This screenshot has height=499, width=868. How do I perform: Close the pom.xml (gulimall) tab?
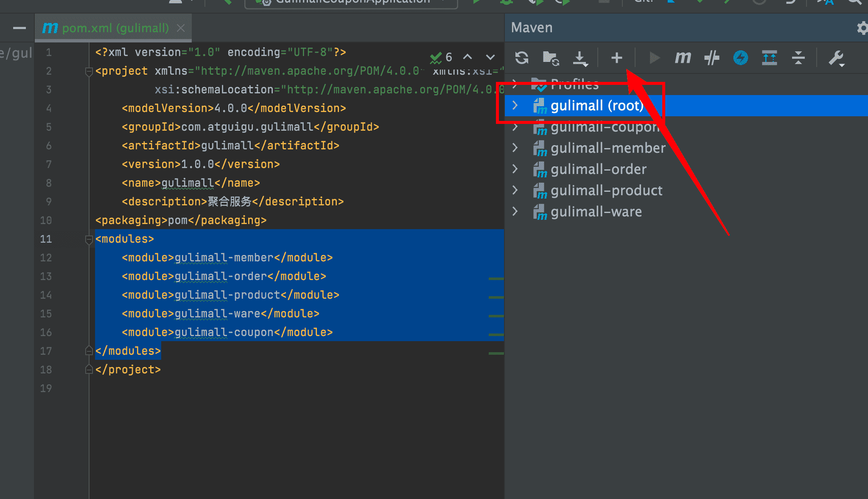[181, 28]
